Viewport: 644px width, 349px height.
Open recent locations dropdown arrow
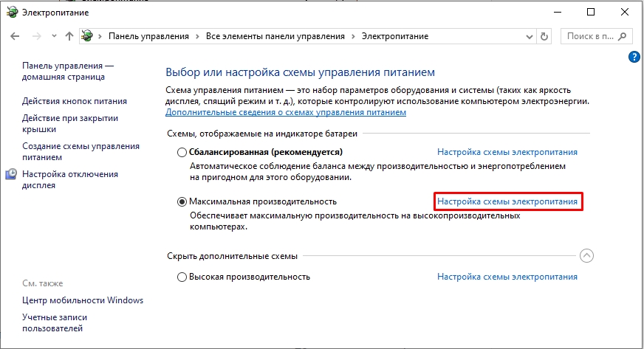click(x=53, y=36)
